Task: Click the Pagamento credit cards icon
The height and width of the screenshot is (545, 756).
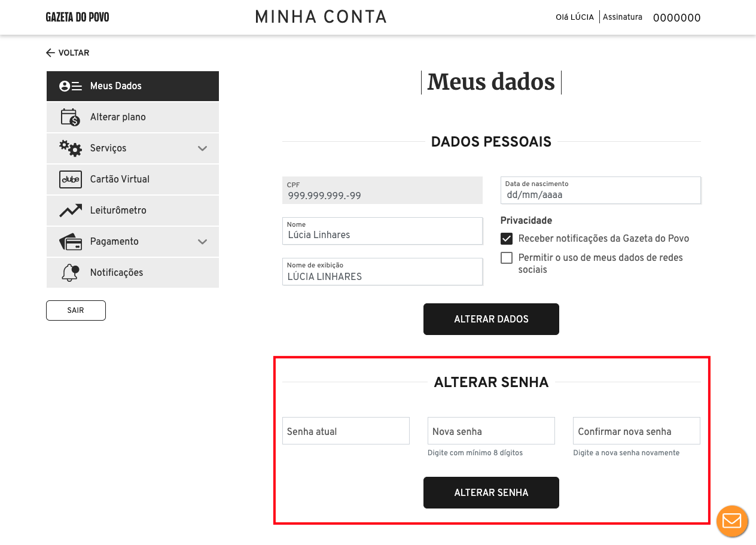Action: pyautogui.click(x=70, y=242)
